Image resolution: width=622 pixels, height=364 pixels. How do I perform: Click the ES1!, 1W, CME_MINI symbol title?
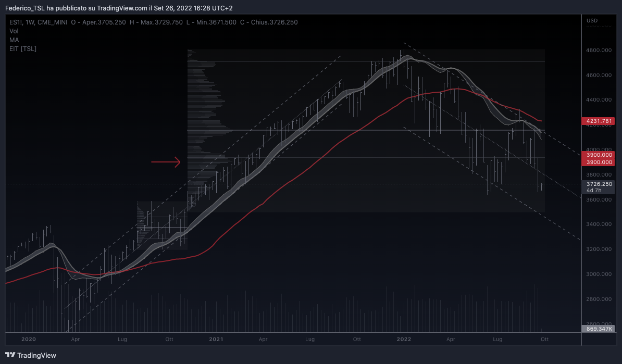pyautogui.click(x=39, y=22)
